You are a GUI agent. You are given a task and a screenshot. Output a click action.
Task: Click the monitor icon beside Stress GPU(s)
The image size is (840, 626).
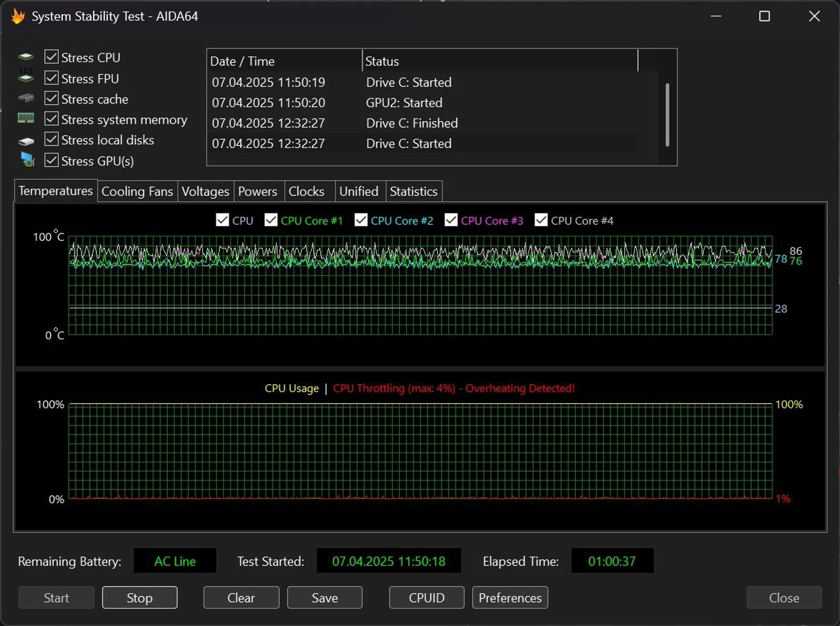coord(27,160)
